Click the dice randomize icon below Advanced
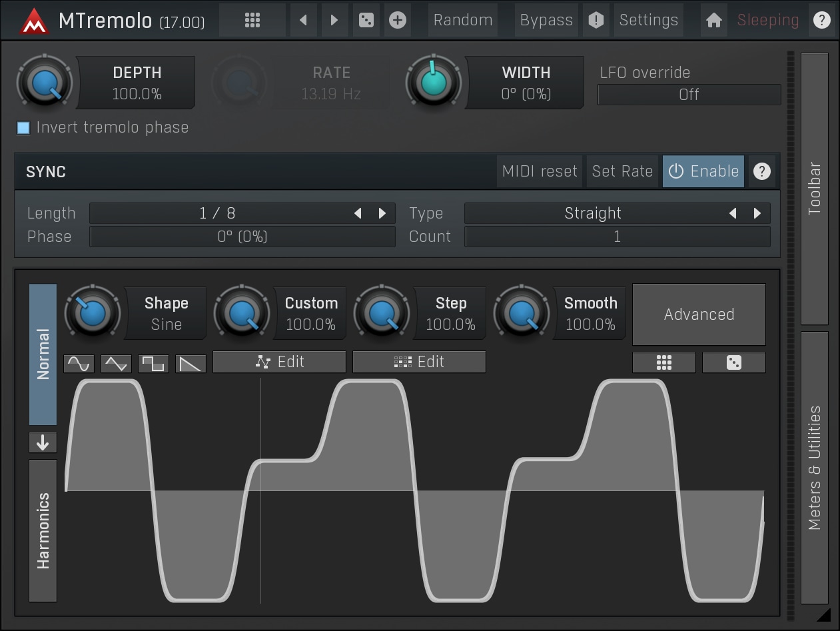Viewport: 840px width, 631px height. (x=733, y=362)
